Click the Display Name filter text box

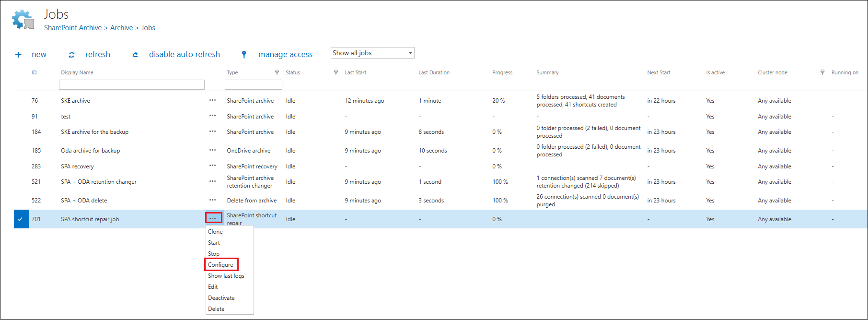click(132, 85)
